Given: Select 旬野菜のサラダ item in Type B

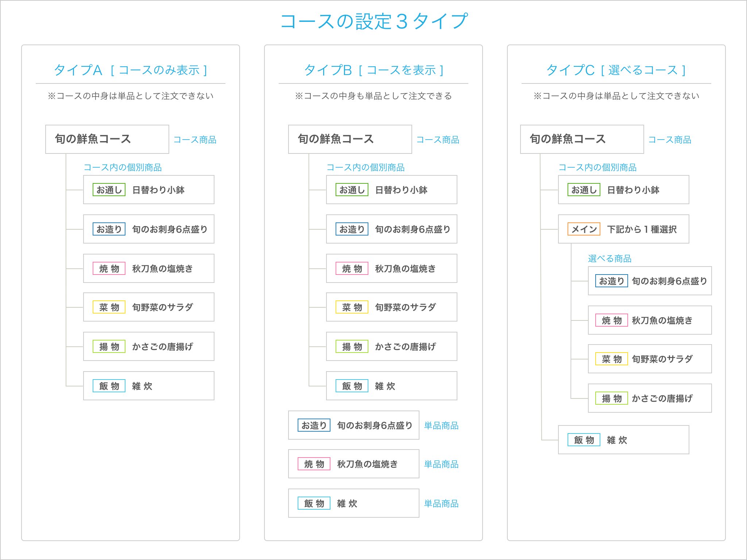Looking at the screenshot, I should point(392,307).
